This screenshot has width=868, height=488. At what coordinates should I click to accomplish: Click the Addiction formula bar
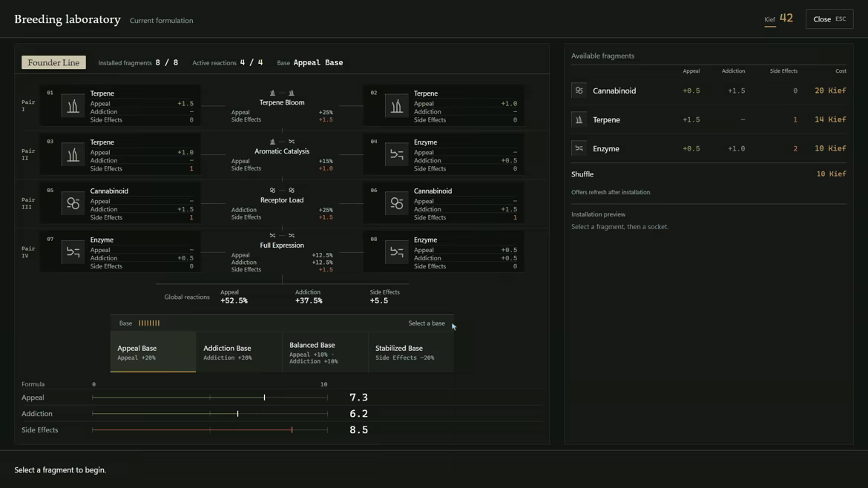click(210, 413)
